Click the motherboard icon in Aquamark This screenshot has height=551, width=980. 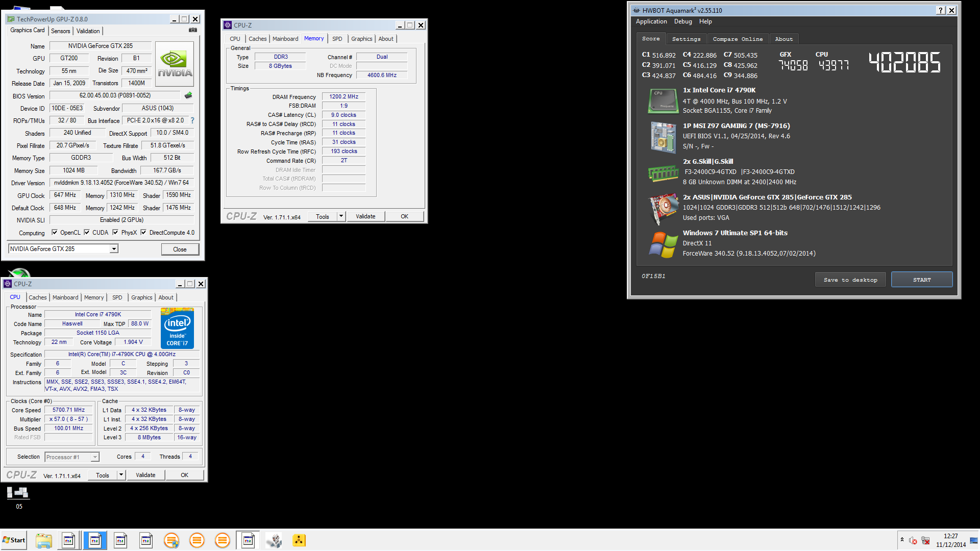[663, 137]
